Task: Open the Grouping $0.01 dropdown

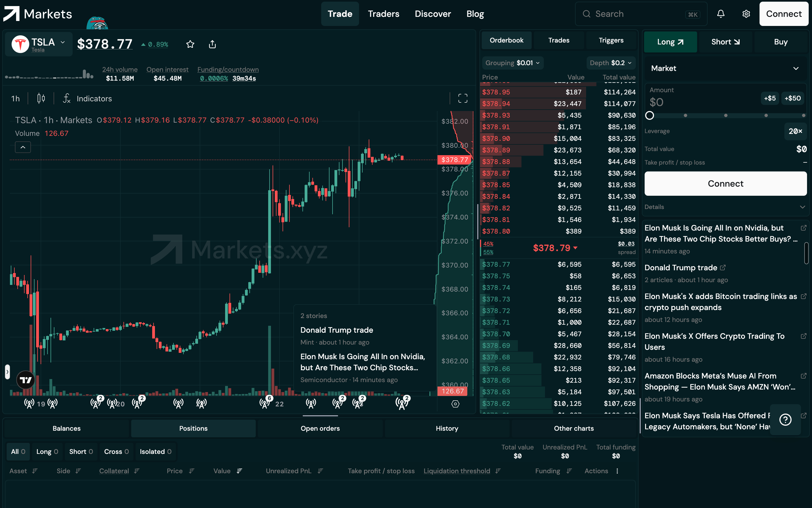Action: (x=513, y=63)
